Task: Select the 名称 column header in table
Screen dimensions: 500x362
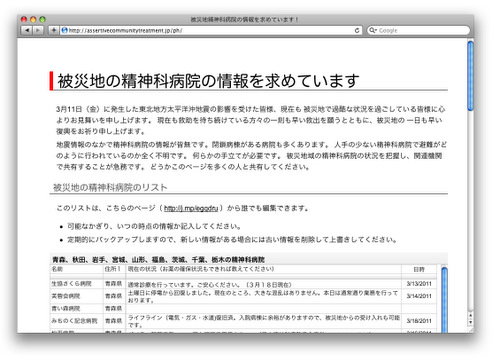Action: [x=57, y=269]
